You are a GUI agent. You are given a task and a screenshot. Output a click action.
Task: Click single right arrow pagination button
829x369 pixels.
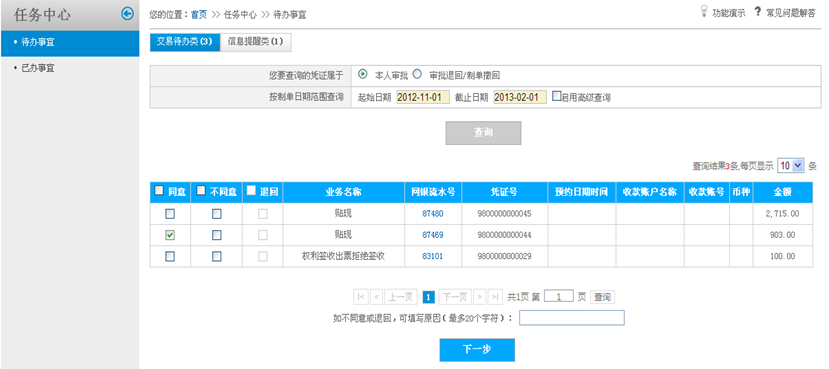point(480,297)
